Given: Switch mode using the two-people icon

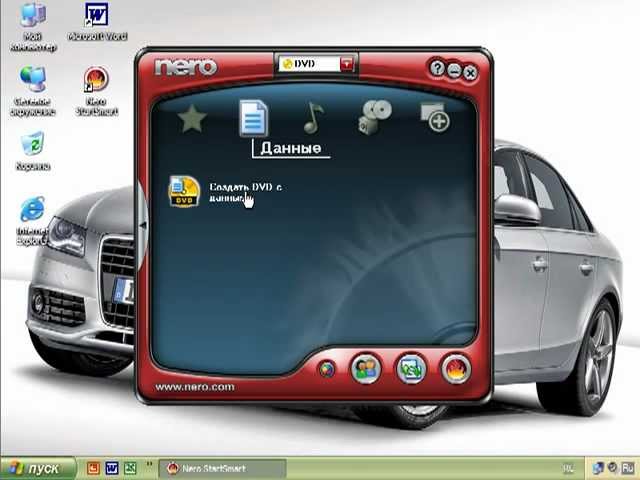Looking at the screenshot, I should (366, 369).
